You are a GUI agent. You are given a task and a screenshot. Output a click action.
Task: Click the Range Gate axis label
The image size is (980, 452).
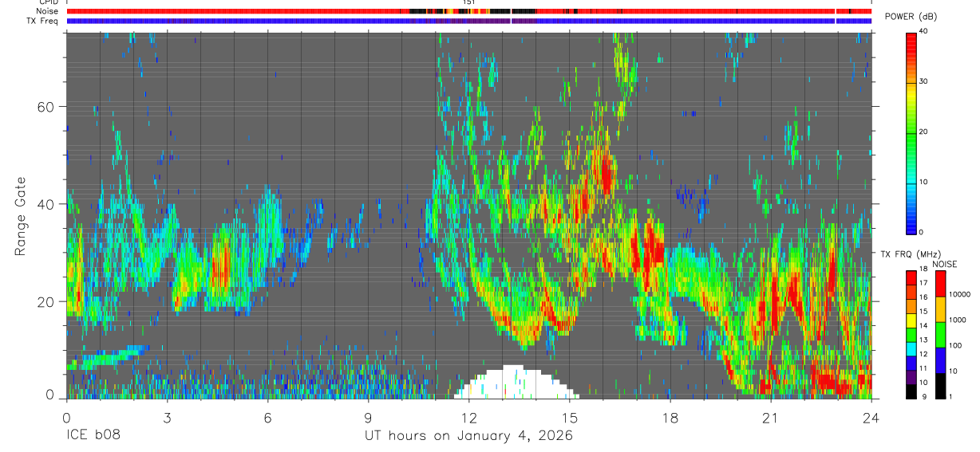pos(21,218)
